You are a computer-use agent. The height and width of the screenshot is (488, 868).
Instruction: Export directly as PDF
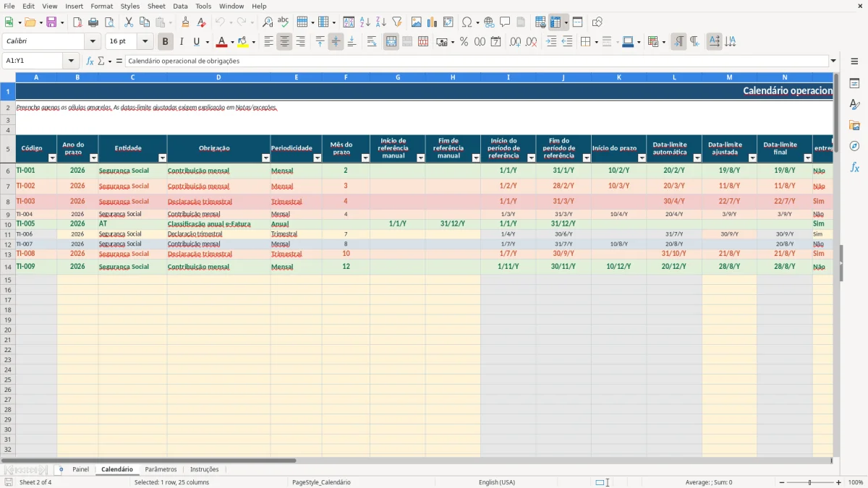pyautogui.click(x=77, y=22)
